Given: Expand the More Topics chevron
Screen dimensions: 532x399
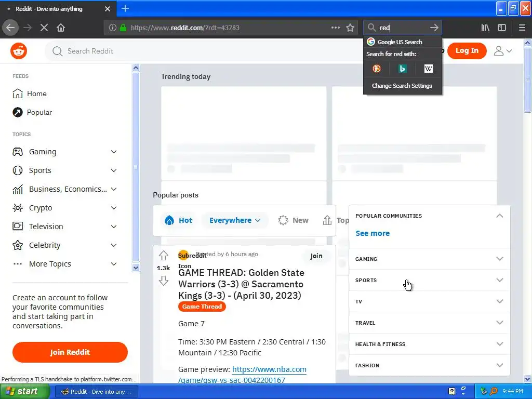Looking at the screenshot, I should (x=114, y=263).
